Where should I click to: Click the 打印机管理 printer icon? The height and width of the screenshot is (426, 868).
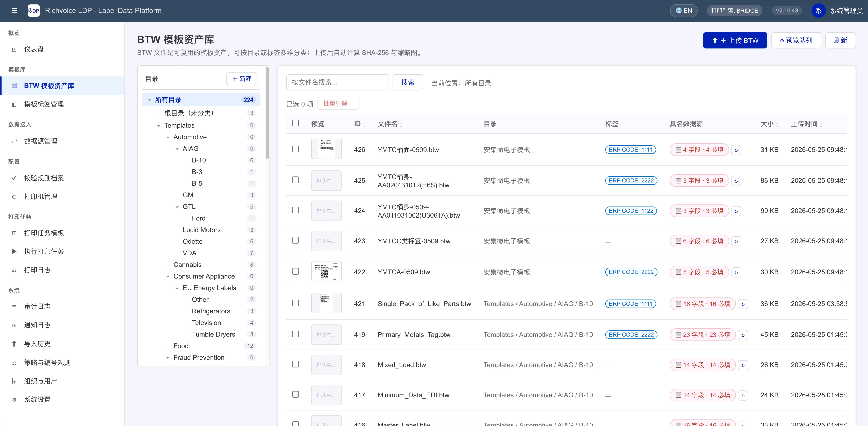tap(14, 196)
